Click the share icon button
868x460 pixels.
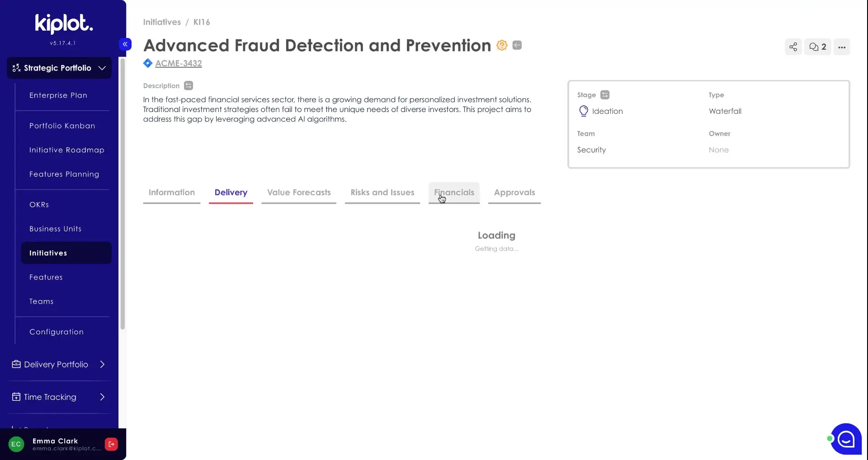793,47
